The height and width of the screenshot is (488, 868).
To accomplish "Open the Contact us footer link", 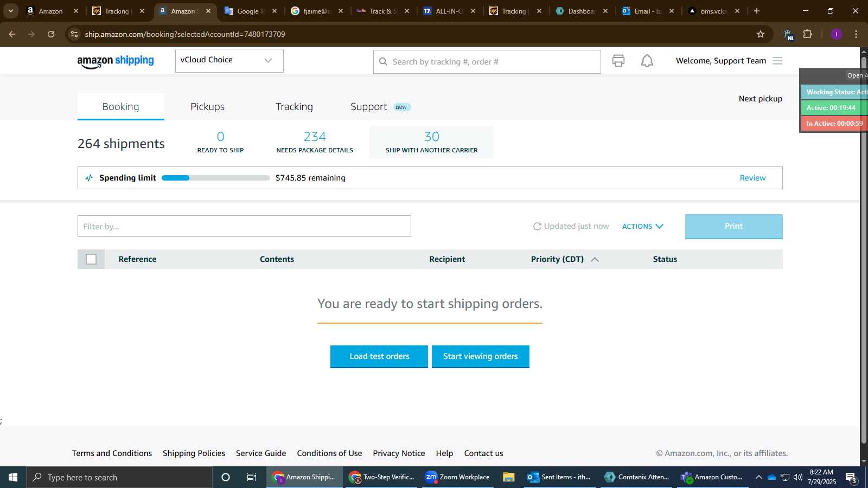I will 483,453.
